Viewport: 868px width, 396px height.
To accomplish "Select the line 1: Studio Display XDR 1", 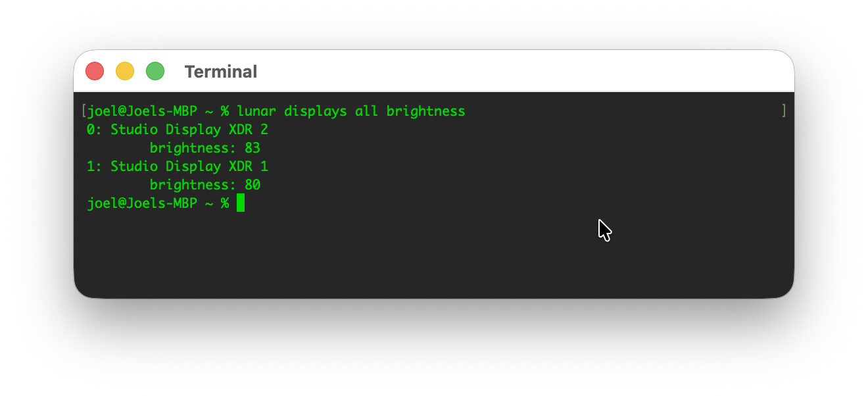I will (178, 166).
